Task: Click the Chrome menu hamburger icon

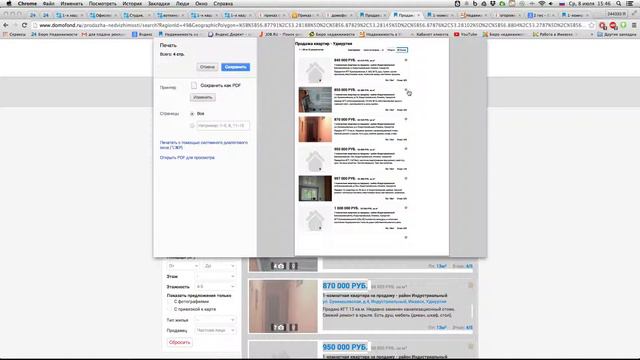Action: [633, 25]
